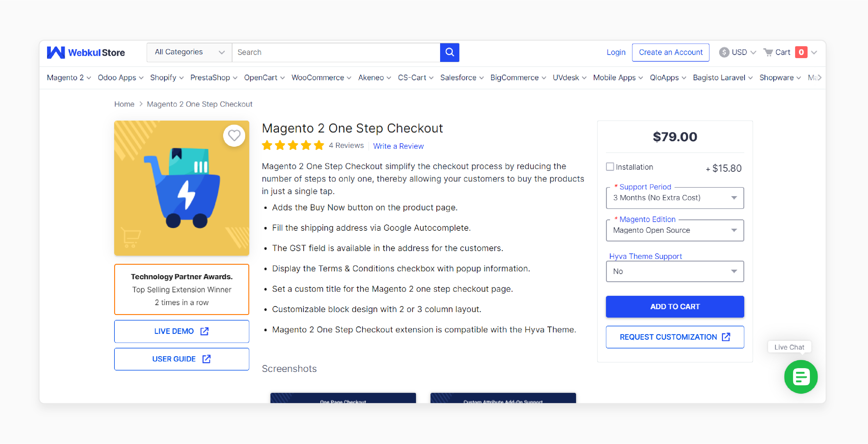
Task: Click the shopping cart icon in header
Action: [768, 52]
